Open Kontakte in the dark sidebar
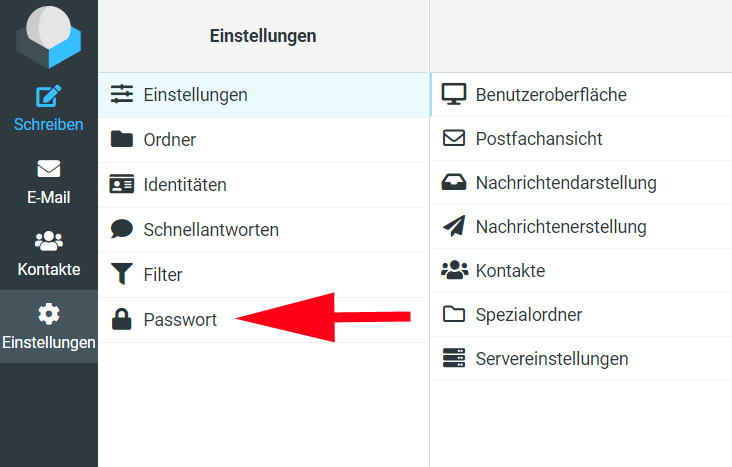Screen dimensions: 732x467 49,254
